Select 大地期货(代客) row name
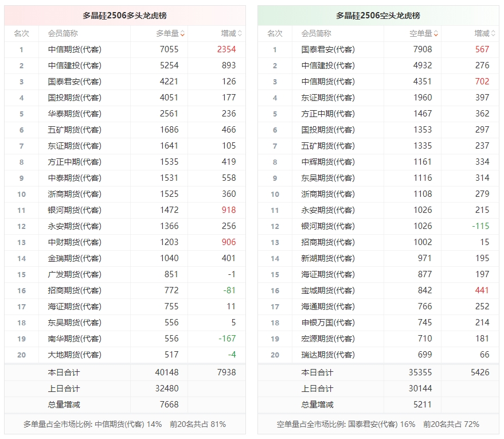 pyautogui.click(x=75, y=355)
